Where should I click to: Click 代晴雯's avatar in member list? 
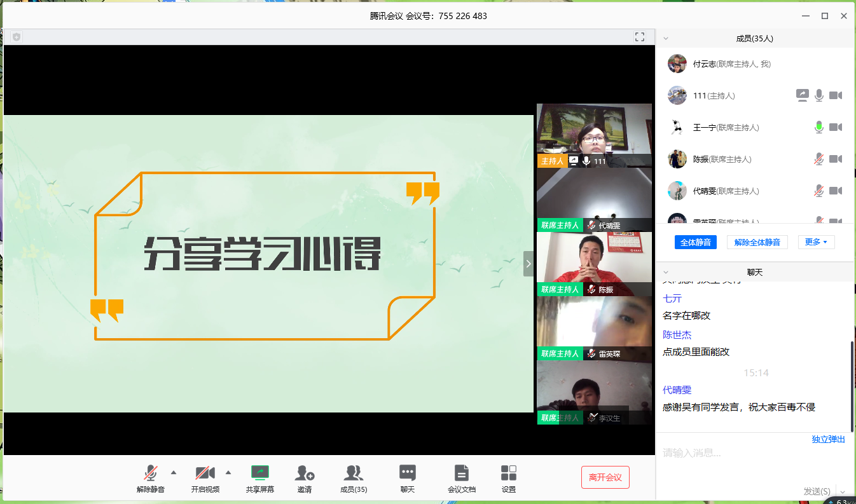click(x=677, y=191)
